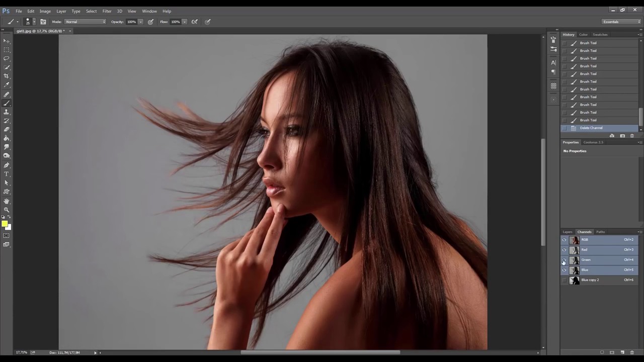The width and height of the screenshot is (644, 362).
Task: Open the Image menu
Action: click(x=45, y=11)
